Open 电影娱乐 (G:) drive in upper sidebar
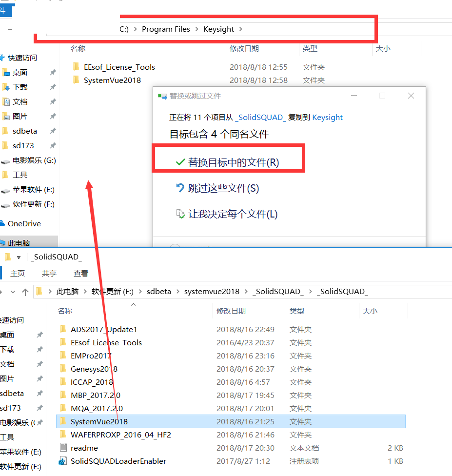 (x=34, y=160)
